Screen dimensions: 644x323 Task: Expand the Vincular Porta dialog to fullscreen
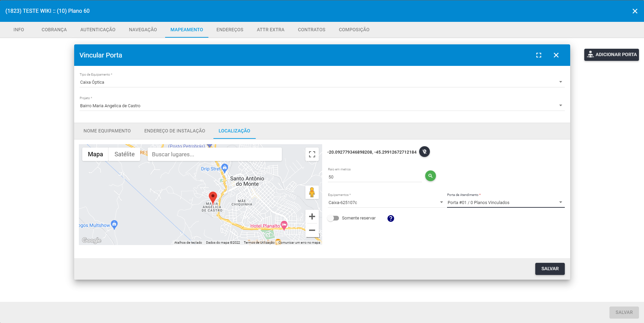(539, 55)
